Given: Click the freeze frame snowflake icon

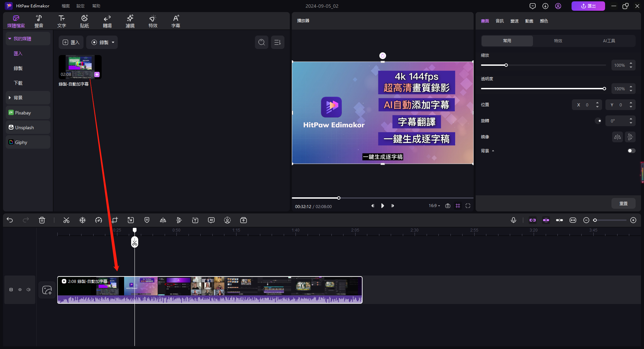Looking at the screenshot, I should (83, 220).
